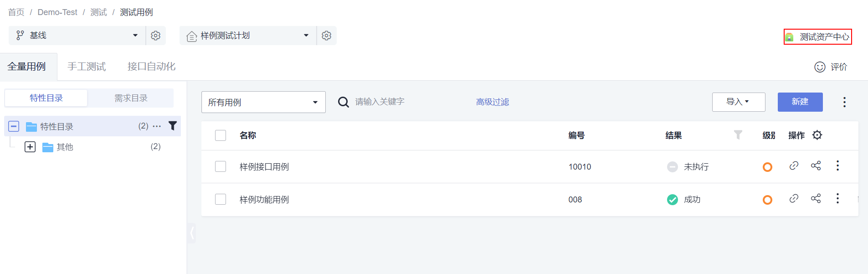
Task: Click the green 成功 status icon
Action: coord(673,200)
